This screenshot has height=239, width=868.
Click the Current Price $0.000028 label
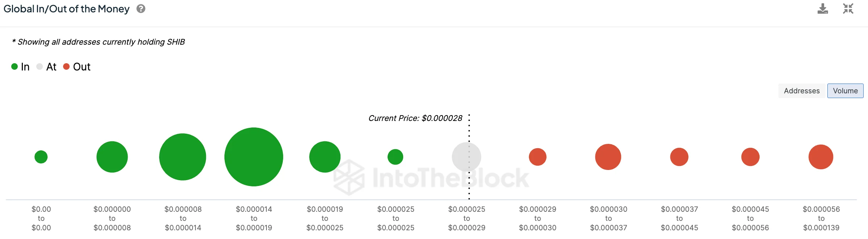tap(415, 118)
